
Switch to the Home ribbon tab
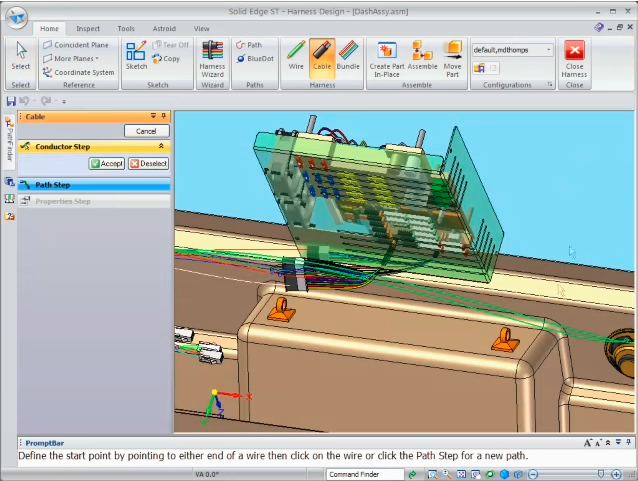[49, 28]
